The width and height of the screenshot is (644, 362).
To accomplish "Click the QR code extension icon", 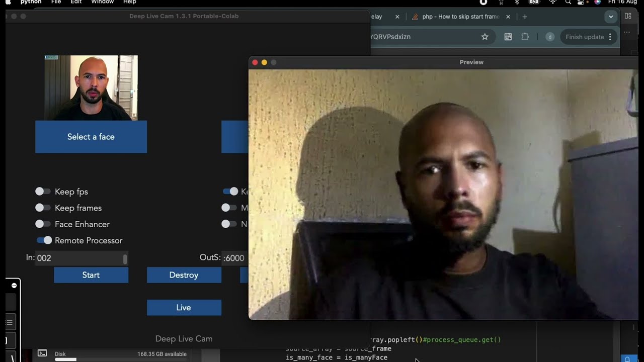I will click(x=508, y=37).
